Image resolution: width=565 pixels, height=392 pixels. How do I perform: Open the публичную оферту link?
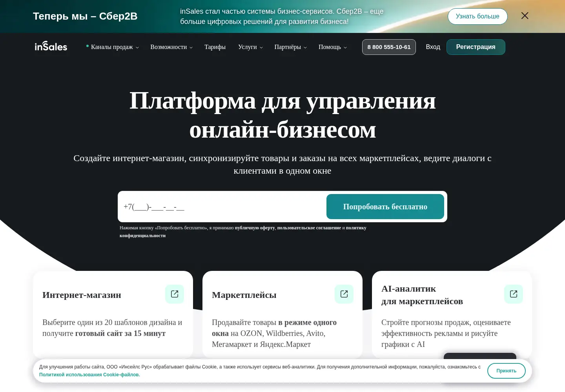255,228
